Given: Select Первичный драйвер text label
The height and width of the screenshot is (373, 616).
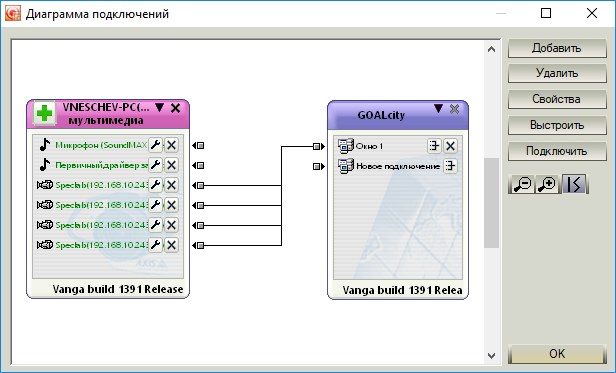Looking at the screenshot, I should click(101, 165).
